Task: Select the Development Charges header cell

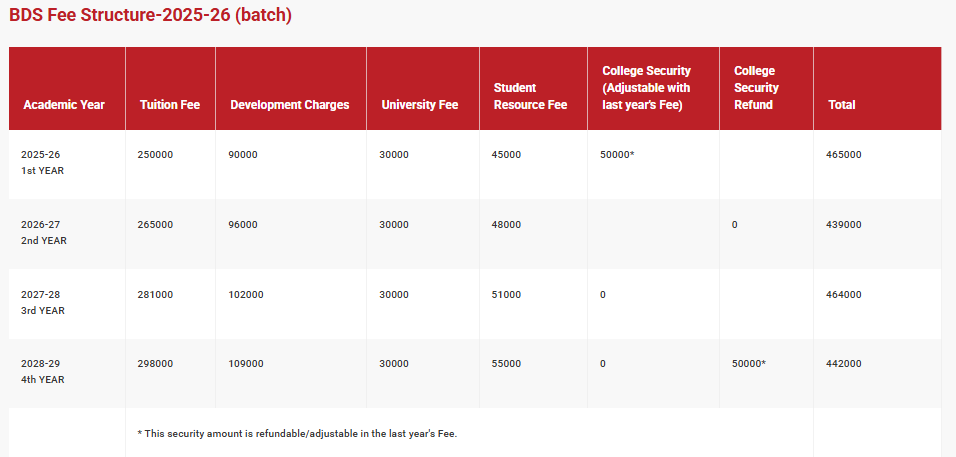Action: tap(290, 105)
